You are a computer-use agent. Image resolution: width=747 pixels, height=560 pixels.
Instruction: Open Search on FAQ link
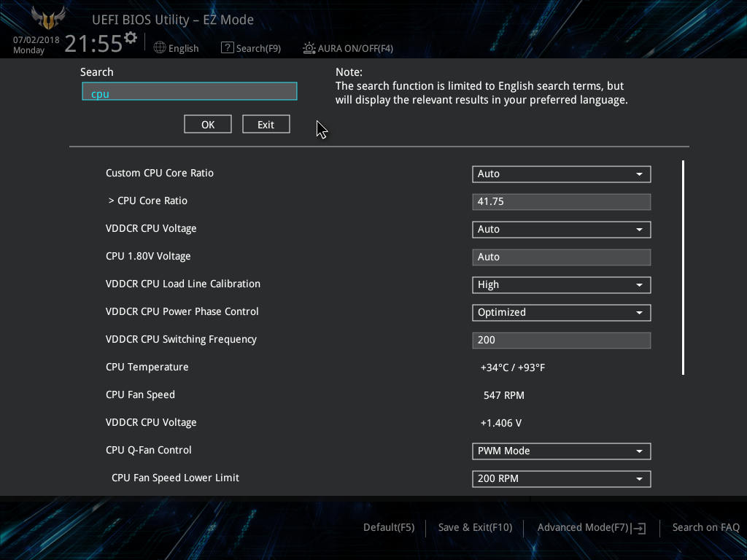pos(705,527)
